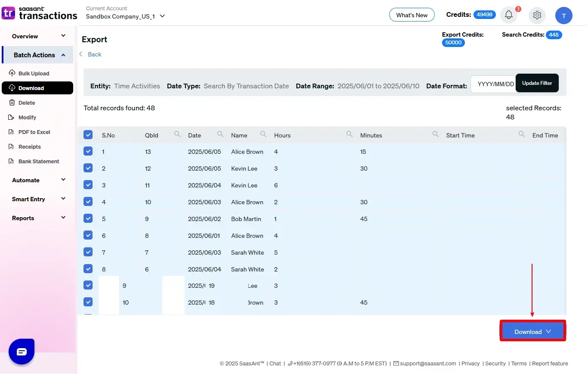Click the End Time column header
The width and height of the screenshot is (588, 374).
(x=545, y=135)
